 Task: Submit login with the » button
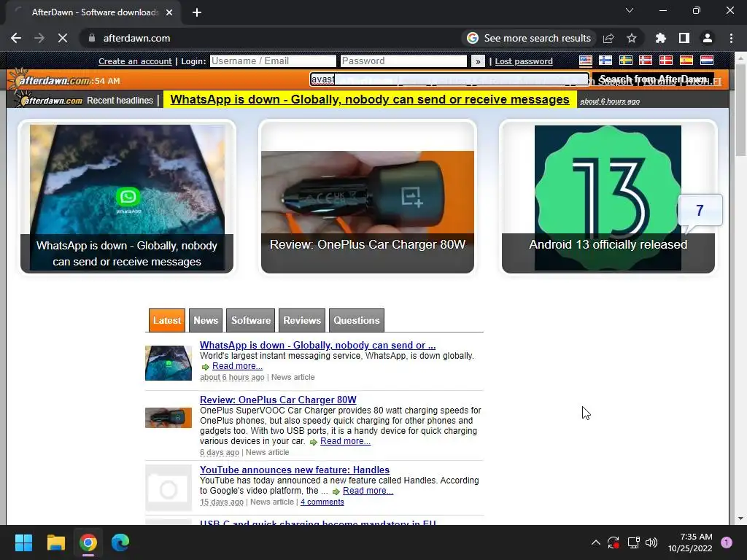click(478, 61)
